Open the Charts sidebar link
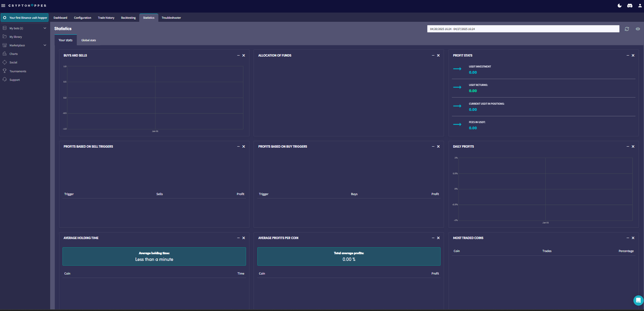This screenshot has height=311, width=644. click(14, 54)
